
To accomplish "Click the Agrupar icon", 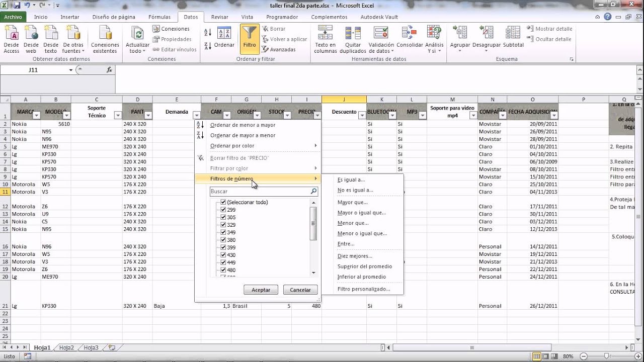I will tap(460, 33).
